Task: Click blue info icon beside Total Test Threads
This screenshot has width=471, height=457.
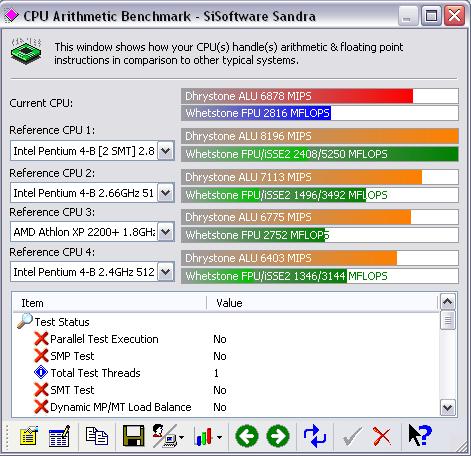Action: tap(41, 373)
